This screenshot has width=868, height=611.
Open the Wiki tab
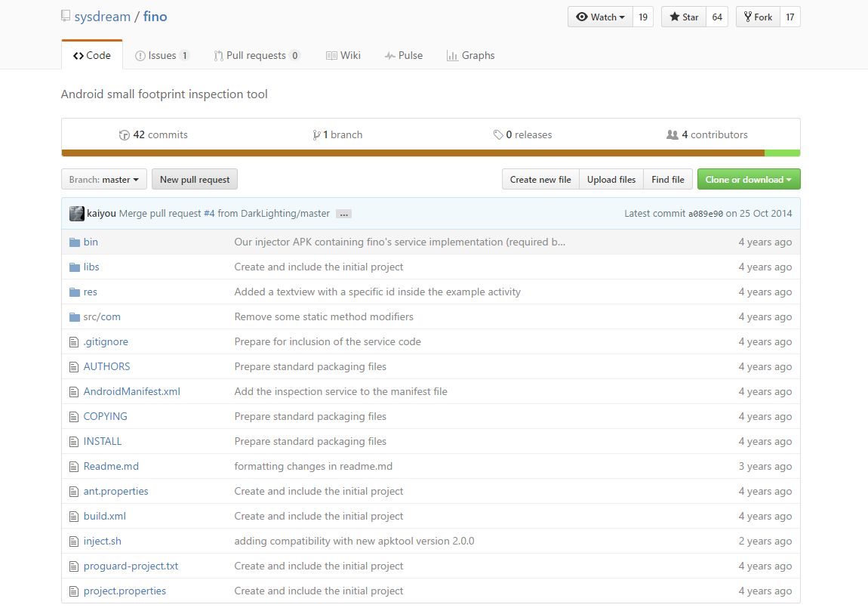343,55
